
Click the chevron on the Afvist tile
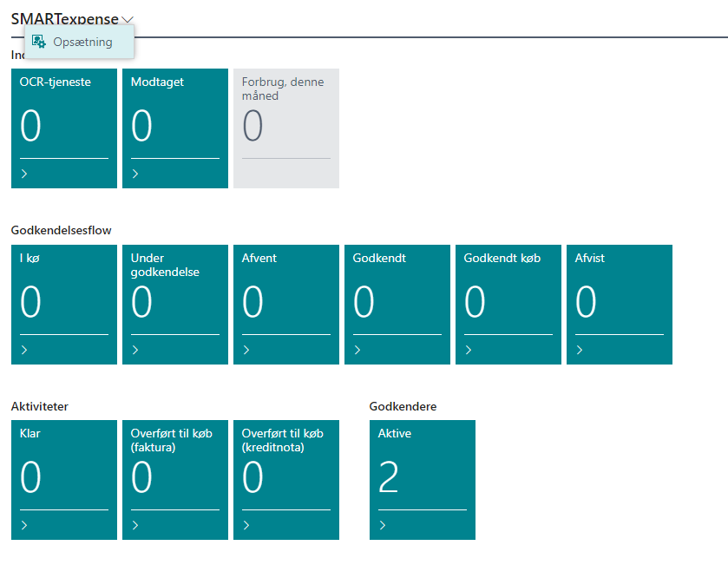[x=580, y=350]
